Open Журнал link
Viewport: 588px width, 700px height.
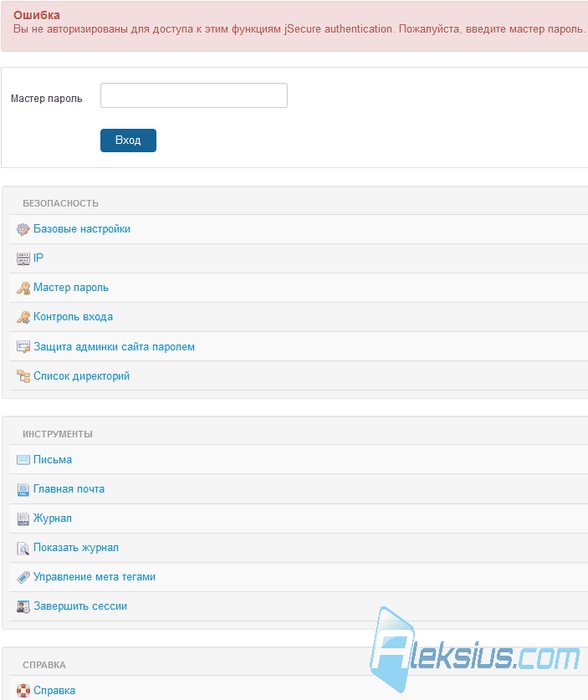53,519
